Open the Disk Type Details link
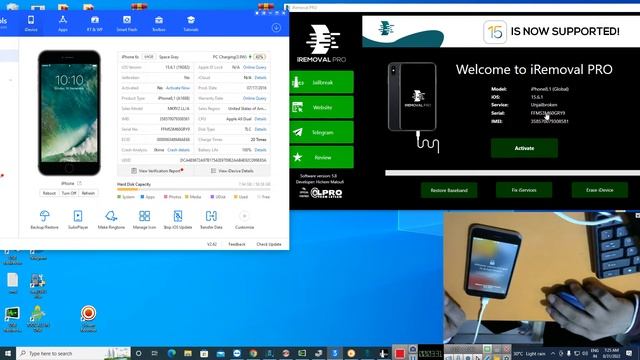Screen dimensions: 640x360 pyautogui.click(x=260, y=129)
